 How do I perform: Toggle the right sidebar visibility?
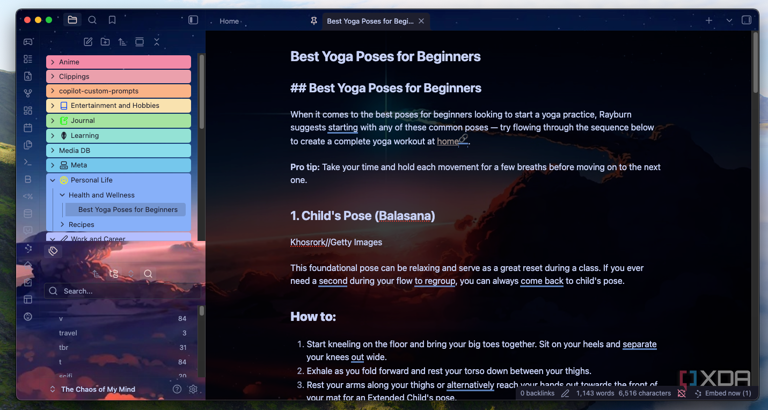(x=746, y=20)
